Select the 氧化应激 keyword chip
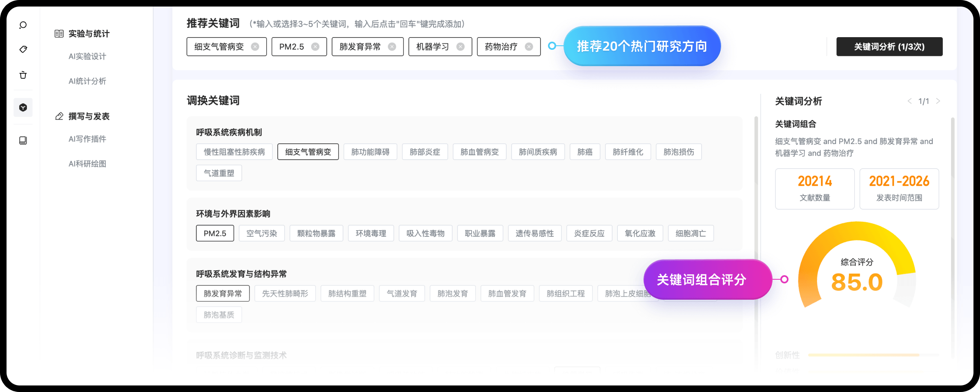Viewport: 980px width, 392px height. pyautogui.click(x=640, y=233)
